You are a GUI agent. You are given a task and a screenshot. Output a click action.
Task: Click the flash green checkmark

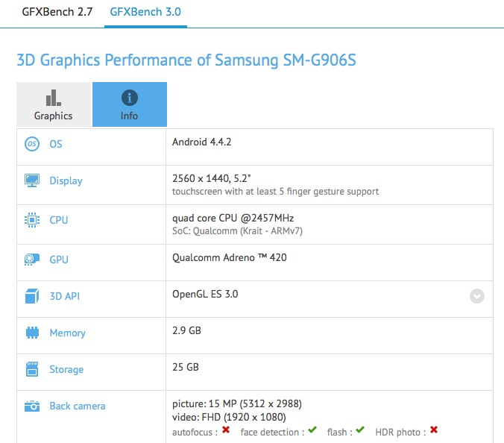(x=360, y=430)
